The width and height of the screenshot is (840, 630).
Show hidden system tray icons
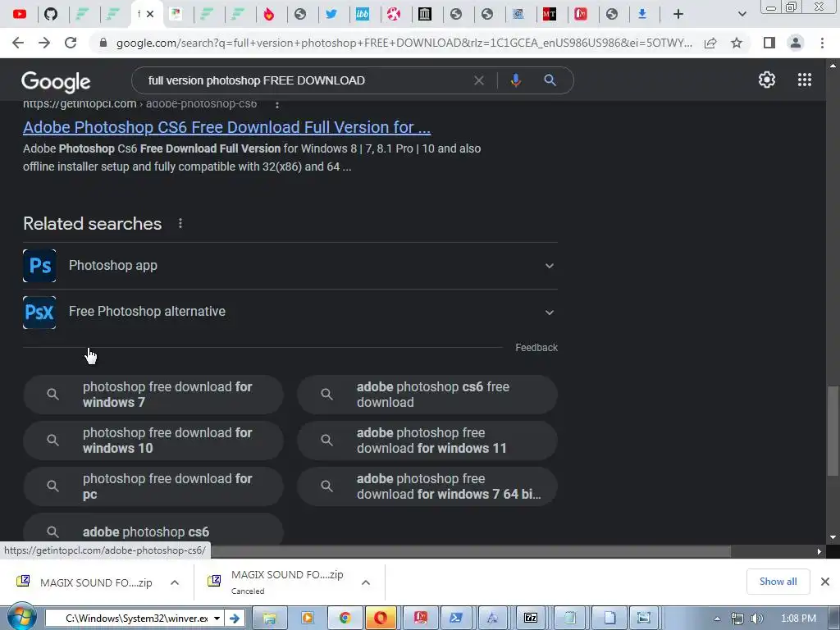tap(717, 619)
